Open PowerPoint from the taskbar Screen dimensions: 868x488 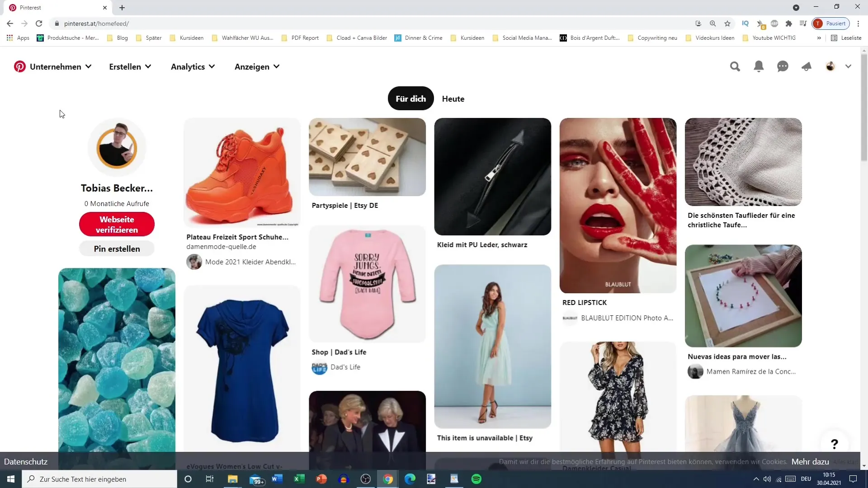[321, 479]
